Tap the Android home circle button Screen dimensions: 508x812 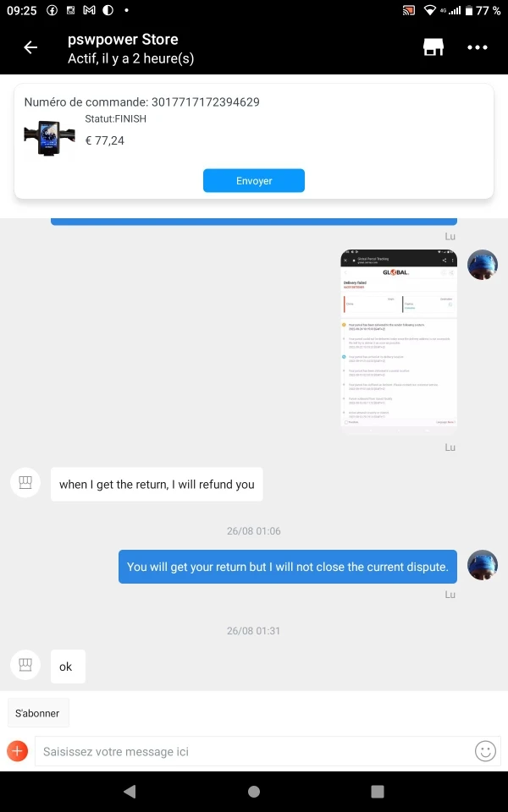(254, 791)
